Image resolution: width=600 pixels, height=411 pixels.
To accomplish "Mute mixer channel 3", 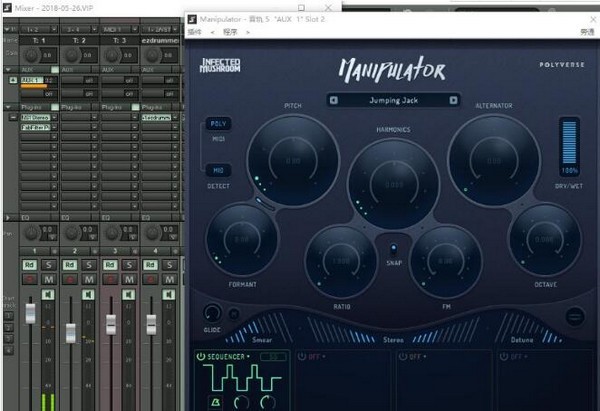I will pos(129,279).
